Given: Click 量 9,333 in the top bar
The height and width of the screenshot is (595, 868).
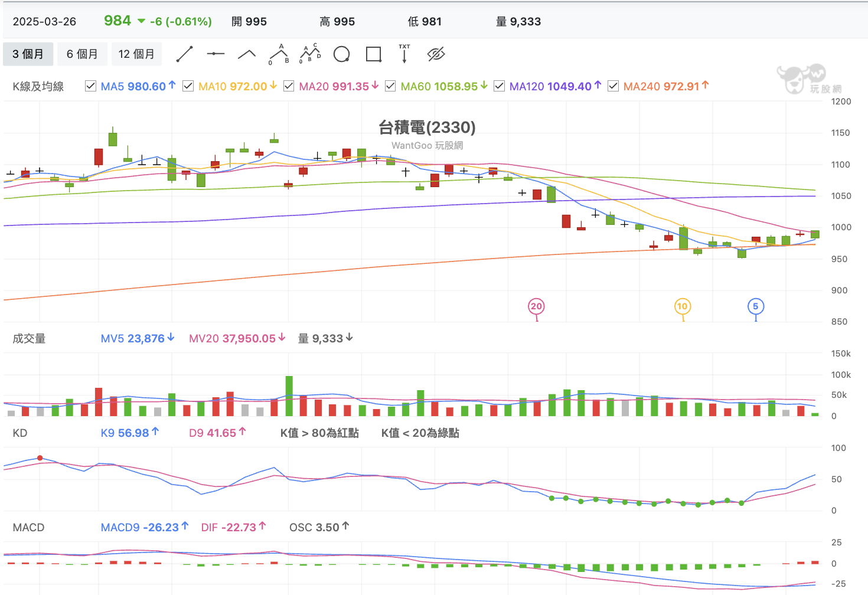Looking at the screenshot, I should [518, 22].
